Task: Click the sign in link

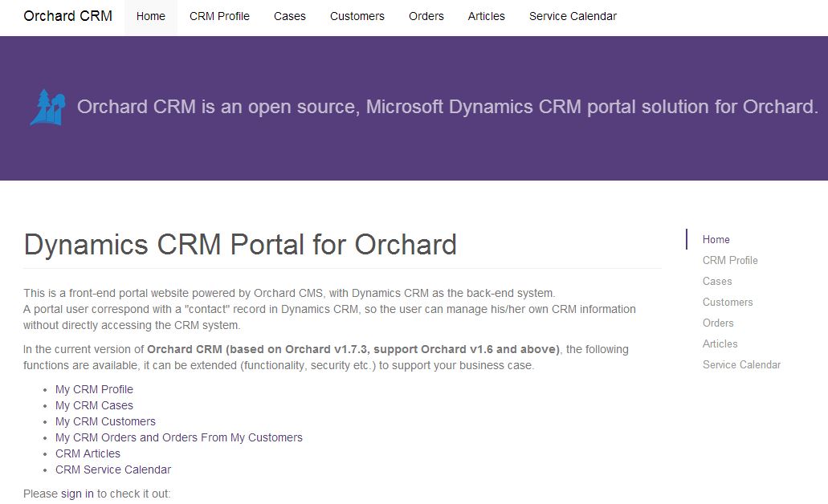Action: tap(77, 494)
